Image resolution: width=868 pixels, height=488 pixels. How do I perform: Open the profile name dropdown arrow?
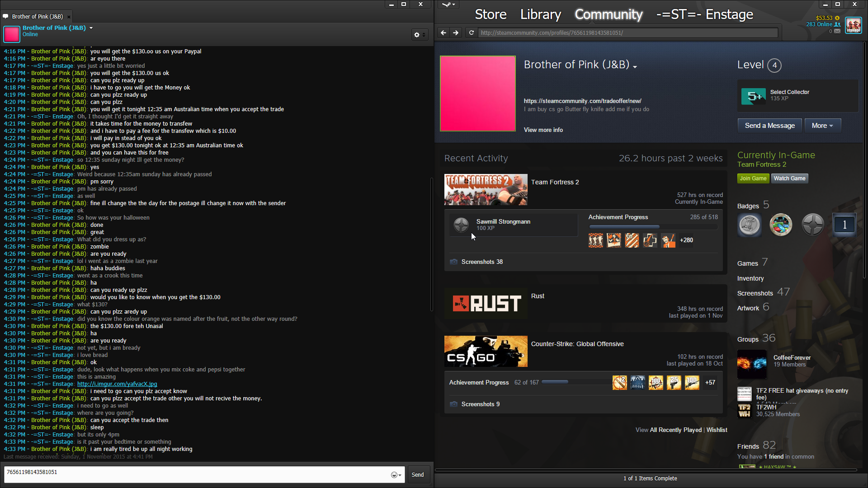click(635, 67)
